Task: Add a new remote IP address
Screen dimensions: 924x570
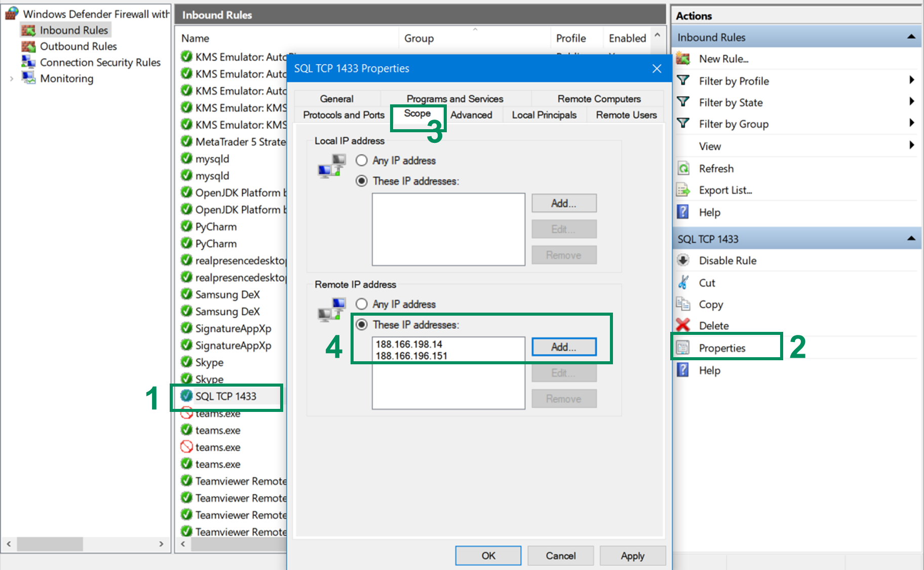Action: (x=563, y=347)
